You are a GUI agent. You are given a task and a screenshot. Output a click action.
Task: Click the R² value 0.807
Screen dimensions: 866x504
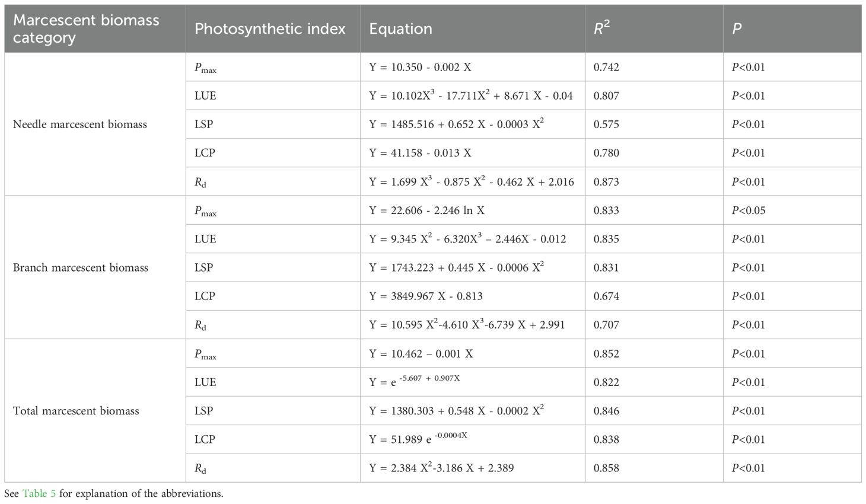[606, 95]
